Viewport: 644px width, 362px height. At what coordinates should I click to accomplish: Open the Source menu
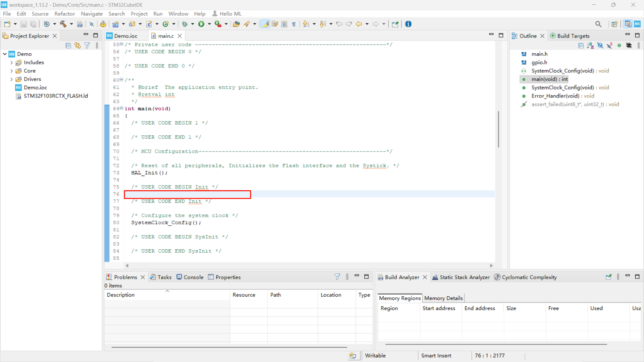coord(40,14)
